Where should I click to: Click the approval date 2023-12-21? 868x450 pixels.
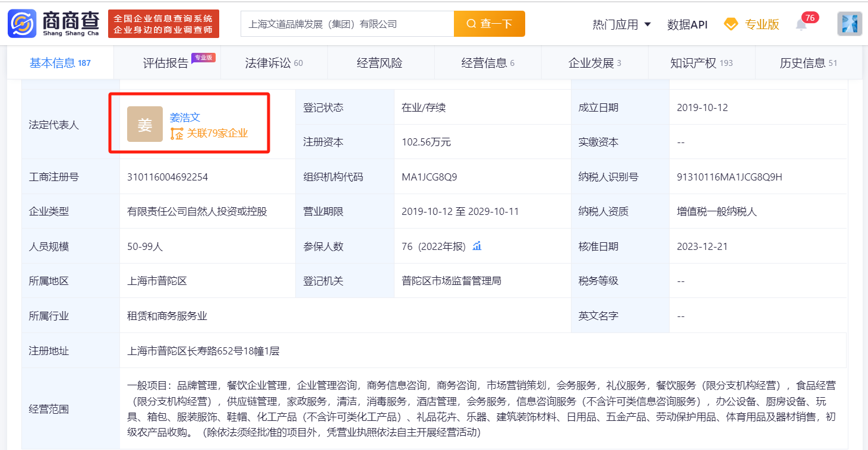[702, 246]
